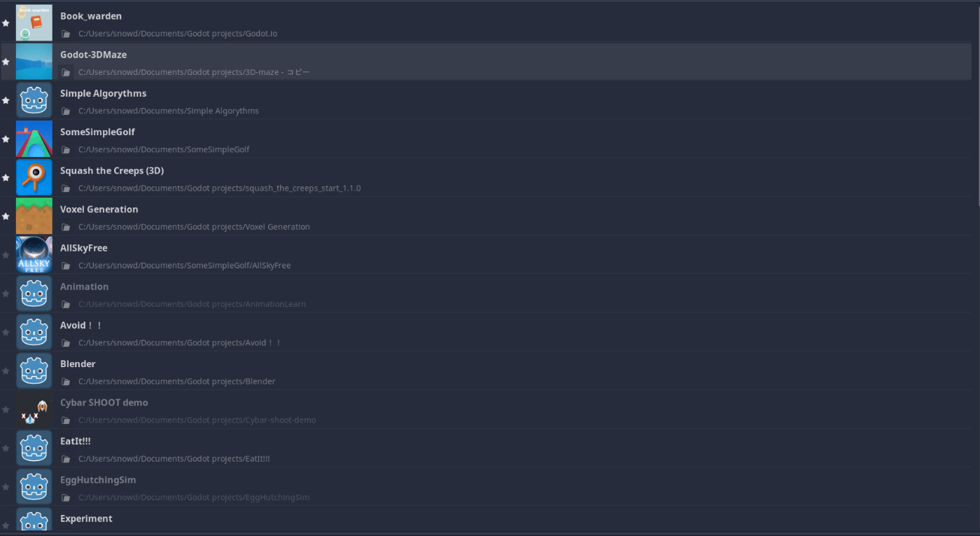Image resolution: width=980 pixels, height=536 pixels.
Task: Star the Avoid！！ project
Action: pyautogui.click(x=6, y=332)
